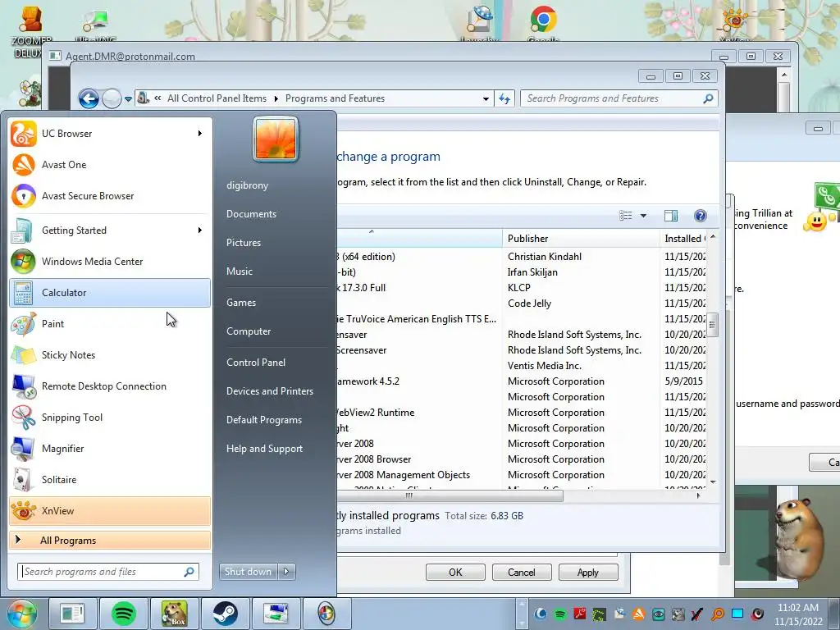Click Spotify icon in system tray
Viewport: 840px width, 630px height.
point(560,614)
